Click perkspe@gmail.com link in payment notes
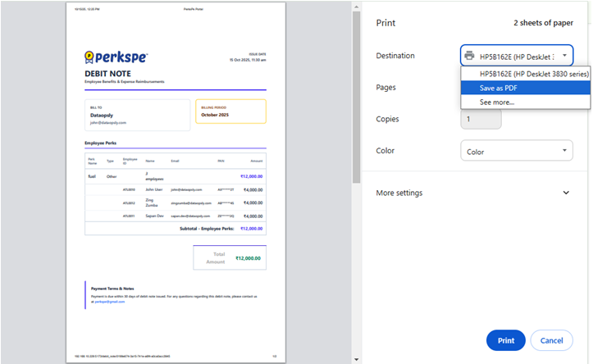The width and height of the screenshot is (593, 364). pos(110,302)
